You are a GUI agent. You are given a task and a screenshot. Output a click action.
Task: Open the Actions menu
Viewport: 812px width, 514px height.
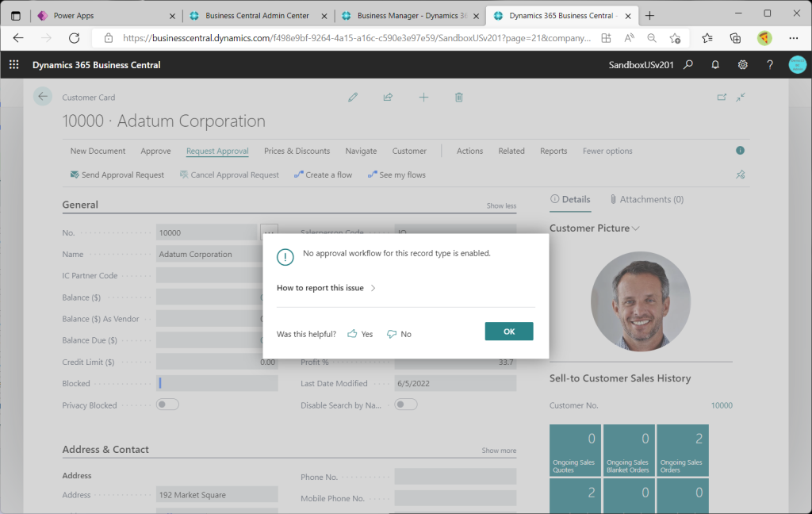coord(469,151)
